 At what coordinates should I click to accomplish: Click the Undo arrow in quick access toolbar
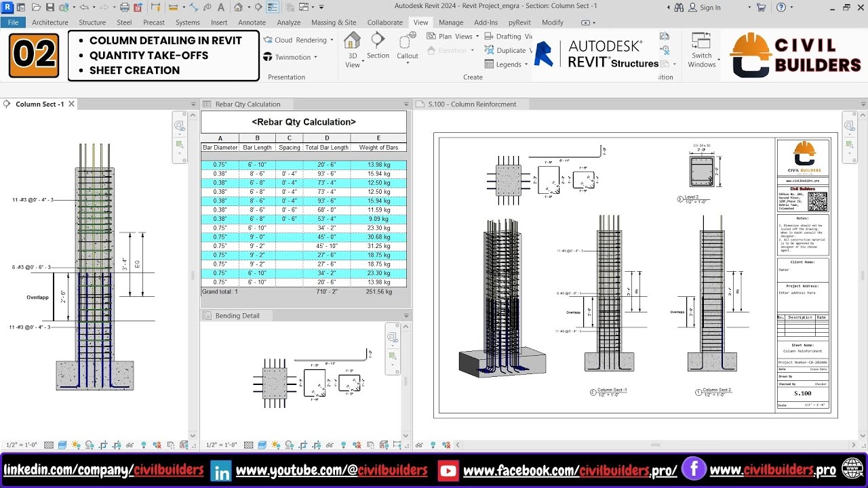84,7
